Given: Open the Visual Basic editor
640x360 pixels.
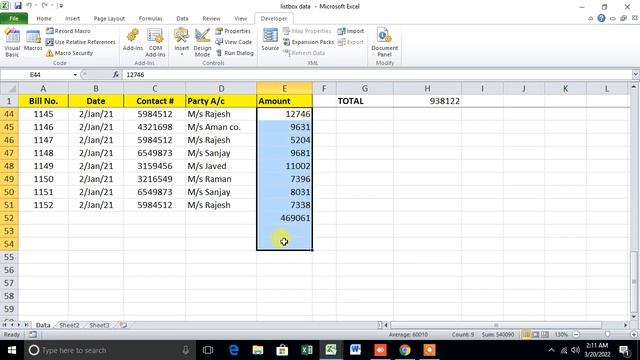Looking at the screenshot, I should point(12,43).
